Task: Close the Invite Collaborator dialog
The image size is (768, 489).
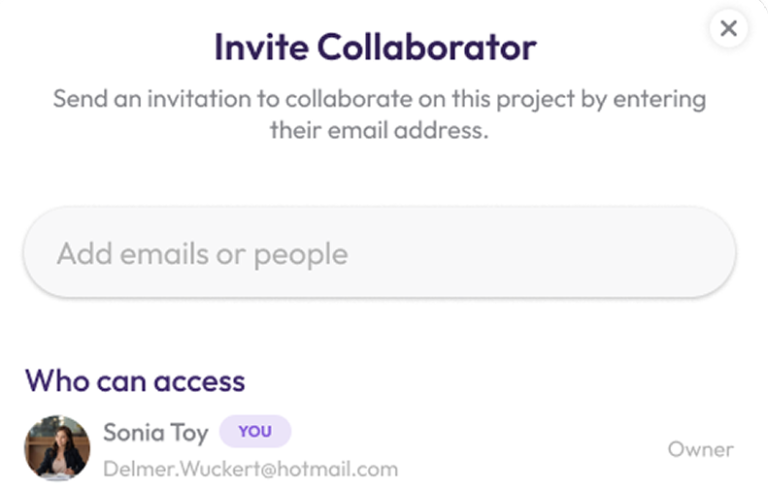Action: [728, 28]
